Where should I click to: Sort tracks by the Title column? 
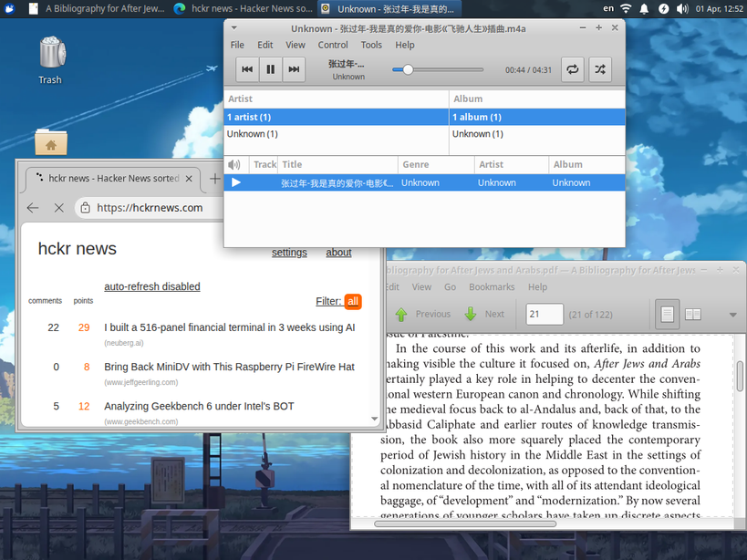tap(337, 165)
